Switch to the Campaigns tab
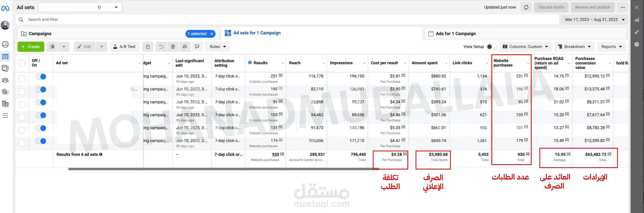 coord(40,34)
